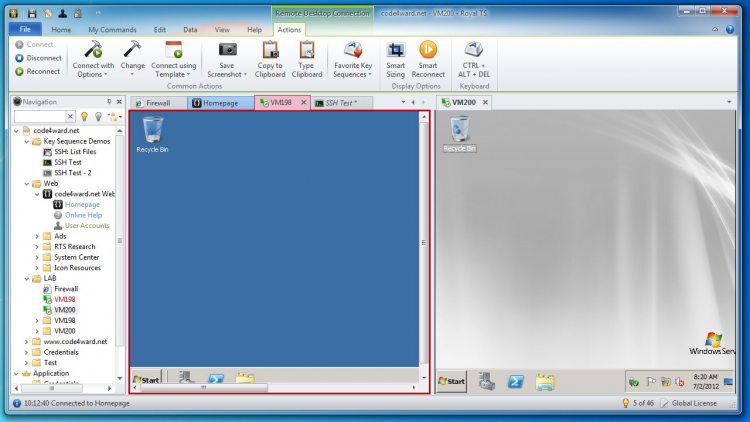Send CTRL + ALT + DEL
750x422 pixels.
coord(474,60)
